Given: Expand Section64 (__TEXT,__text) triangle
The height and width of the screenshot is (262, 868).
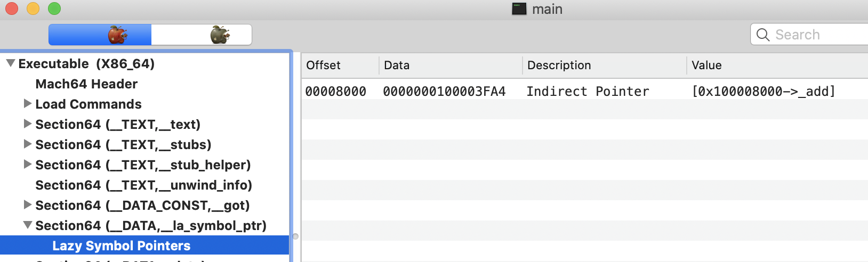Looking at the screenshot, I should point(28,124).
